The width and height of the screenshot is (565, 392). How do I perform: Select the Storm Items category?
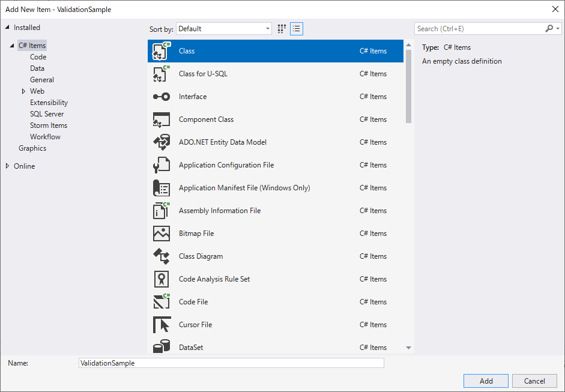coord(49,125)
